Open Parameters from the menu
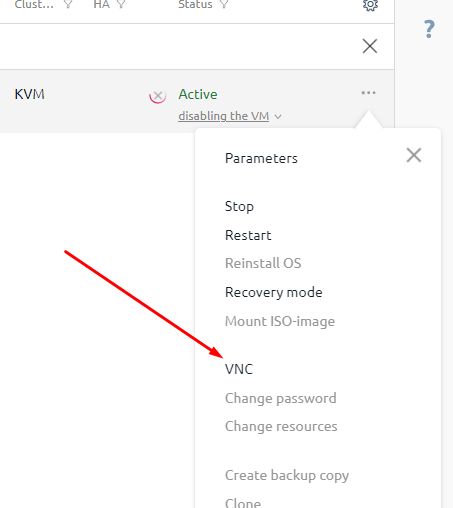Viewport: 453px width, 508px height. tap(261, 158)
